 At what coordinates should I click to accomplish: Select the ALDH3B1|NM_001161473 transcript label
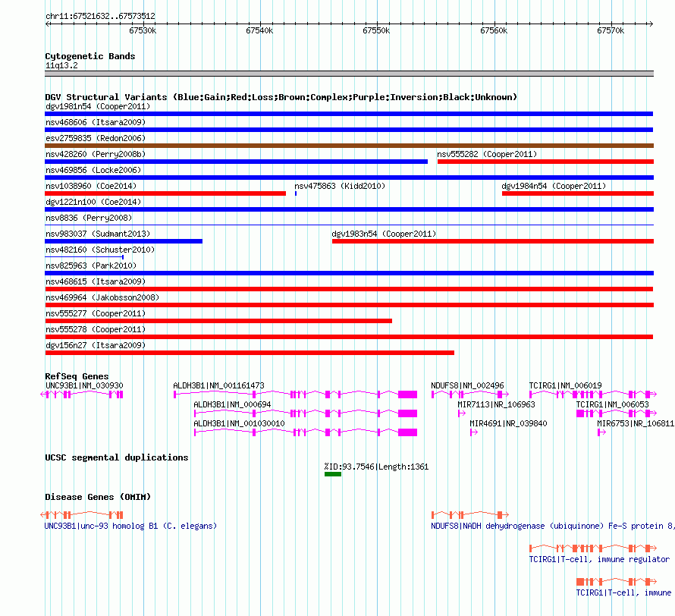[x=218, y=385]
